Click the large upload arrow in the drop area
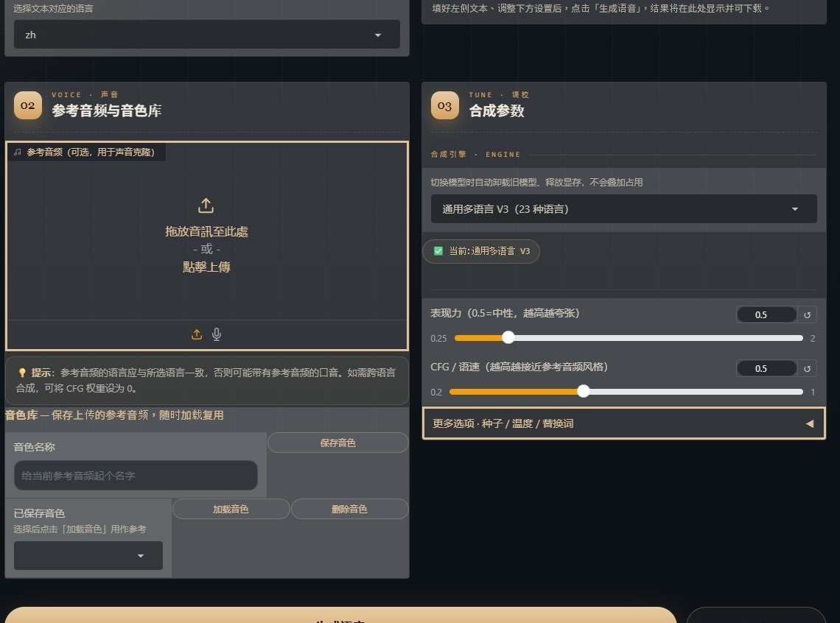Viewport: 840px width, 623px height. [x=206, y=205]
